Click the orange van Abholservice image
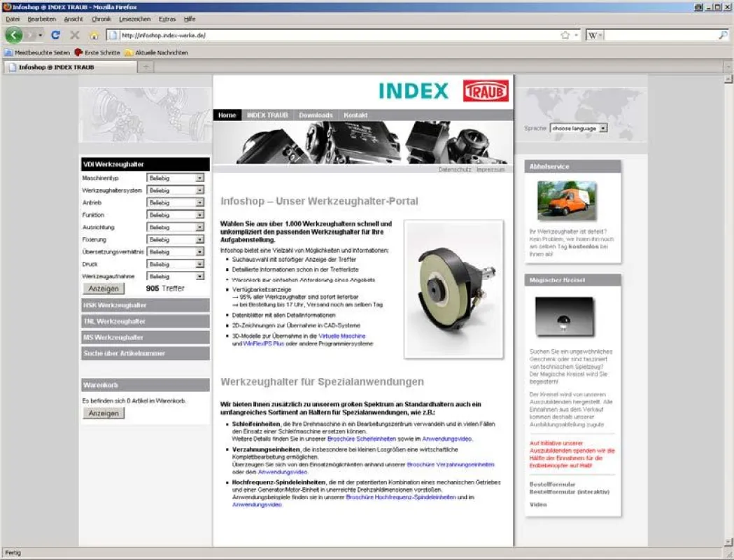Image resolution: width=734 pixels, height=560 pixels. coord(567,200)
